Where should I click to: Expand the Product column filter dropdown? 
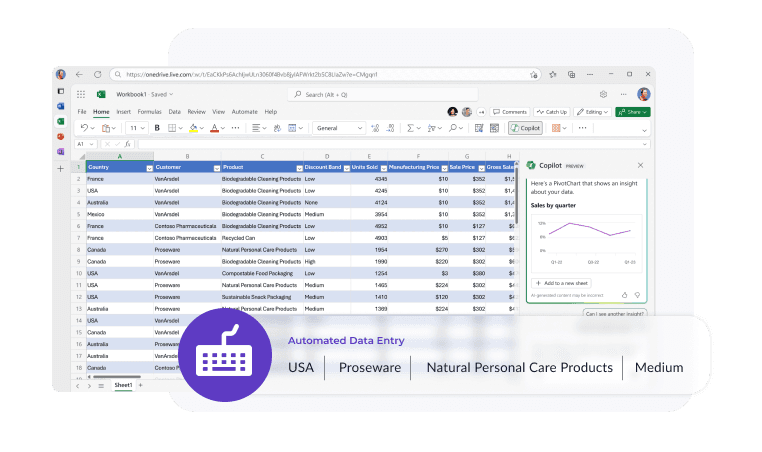[x=299, y=167]
